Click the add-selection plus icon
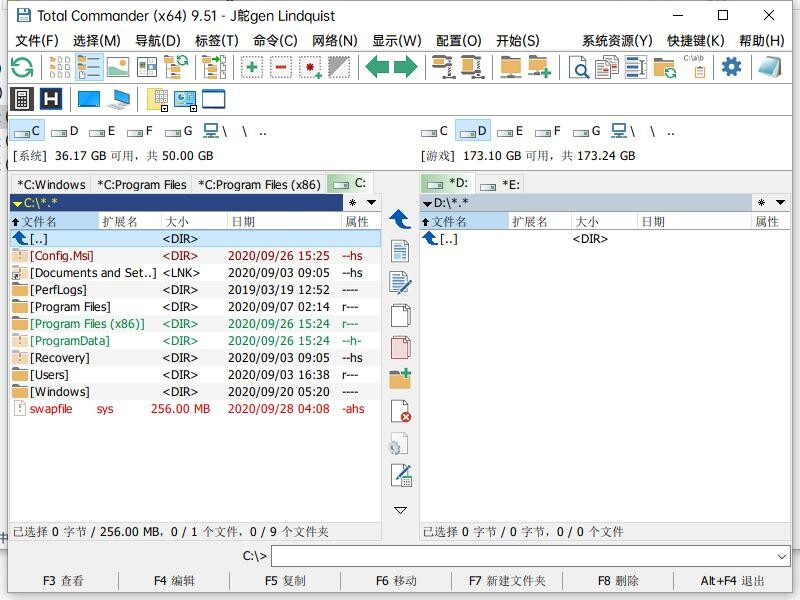 pyautogui.click(x=252, y=67)
